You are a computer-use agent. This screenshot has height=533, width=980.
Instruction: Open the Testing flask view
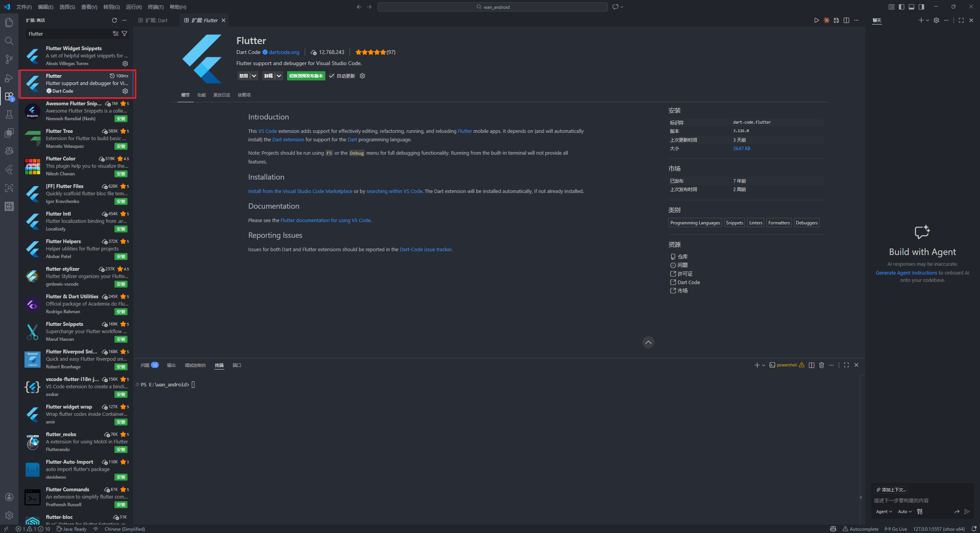[x=9, y=114]
